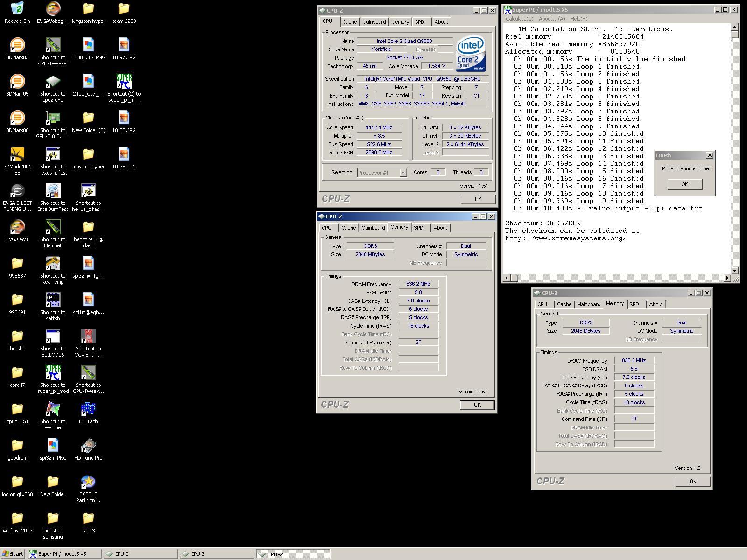The width and height of the screenshot is (747, 560).
Task: Close the Finish dialog with X
Action: (x=710, y=155)
